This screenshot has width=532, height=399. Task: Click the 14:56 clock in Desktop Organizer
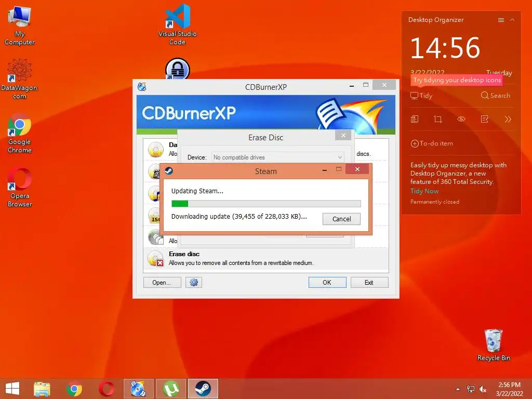pyautogui.click(x=445, y=48)
